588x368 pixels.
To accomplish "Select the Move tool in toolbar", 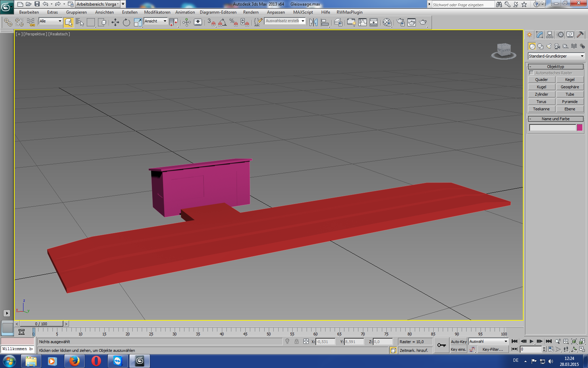I will click(x=115, y=22).
